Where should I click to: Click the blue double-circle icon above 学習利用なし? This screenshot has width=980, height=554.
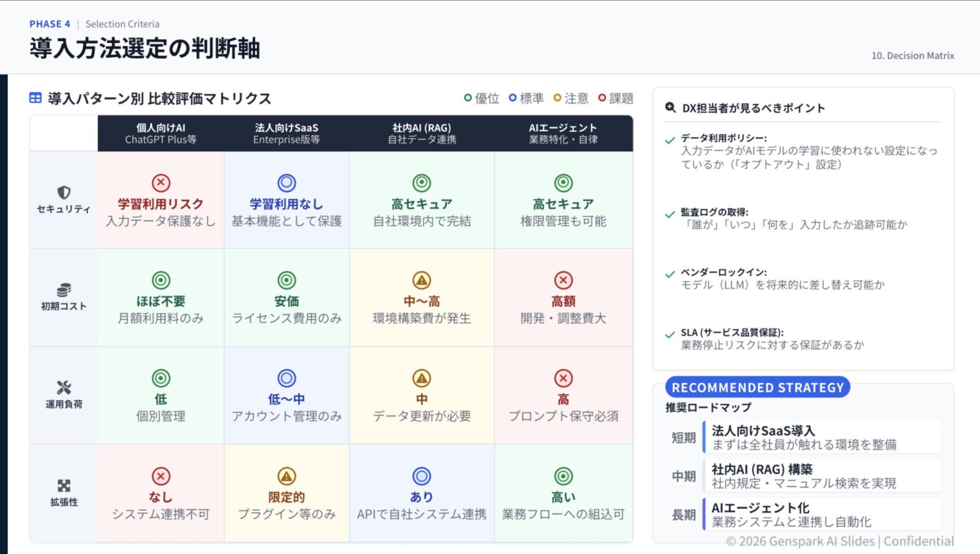(286, 183)
